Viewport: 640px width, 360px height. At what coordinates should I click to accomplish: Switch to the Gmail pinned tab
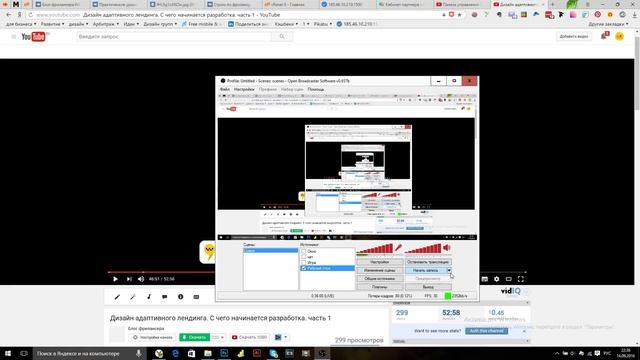point(16,4)
